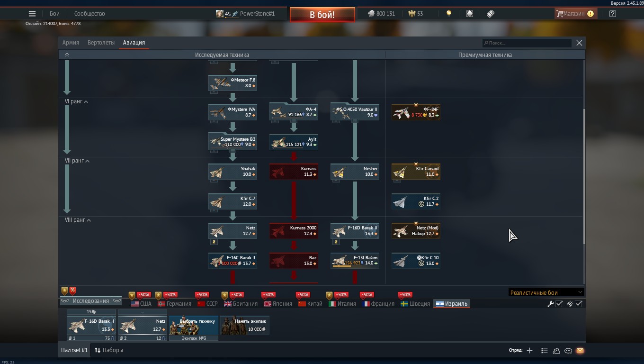The height and width of the screenshot is (364, 644).
Task: Select the Meteor F.8 aircraft
Action: click(x=233, y=83)
